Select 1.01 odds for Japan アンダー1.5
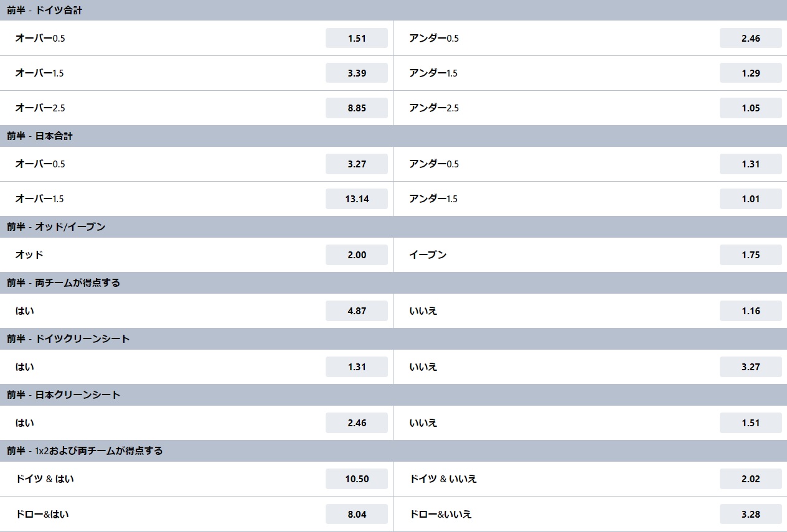This screenshot has height=532, width=787. pyautogui.click(x=751, y=198)
